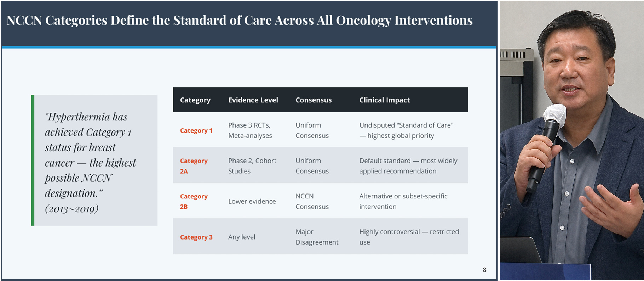644x281 pixels.
Task: Click the Category column header
Action: (x=195, y=100)
